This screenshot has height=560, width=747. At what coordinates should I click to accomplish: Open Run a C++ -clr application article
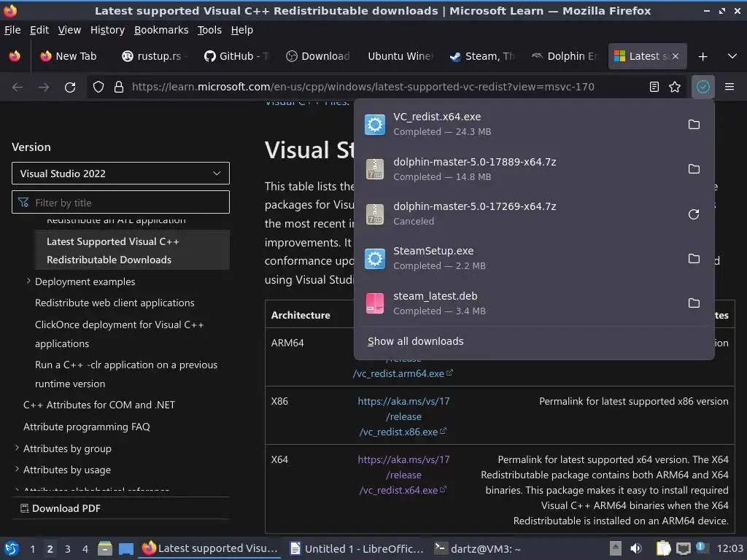[125, 374]
